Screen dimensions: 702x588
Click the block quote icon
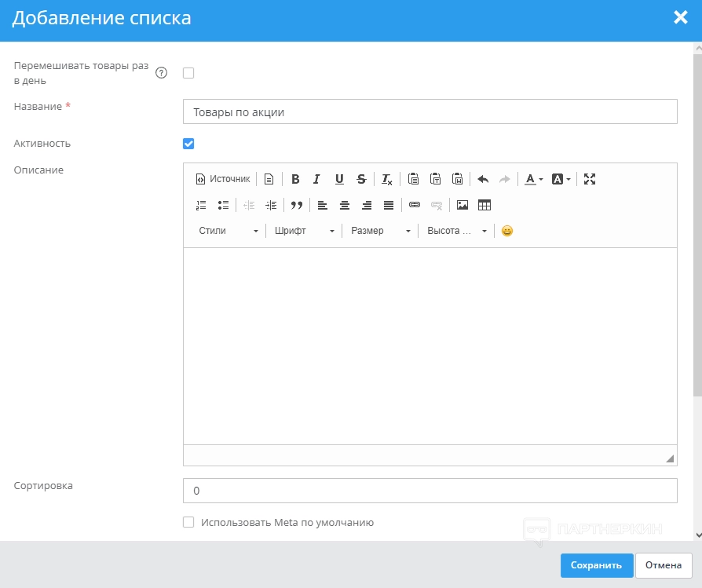[296, 205]
